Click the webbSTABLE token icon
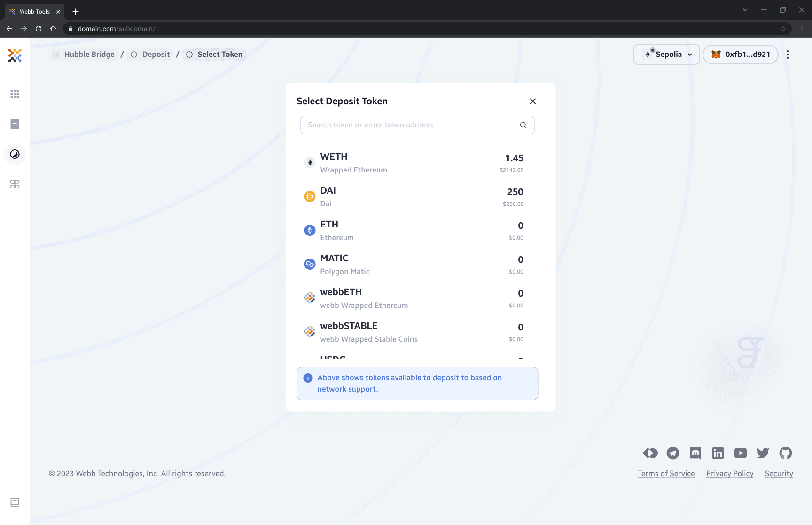Image resolution: width=812 pixels, height=525 pixels. coord(310,332)
